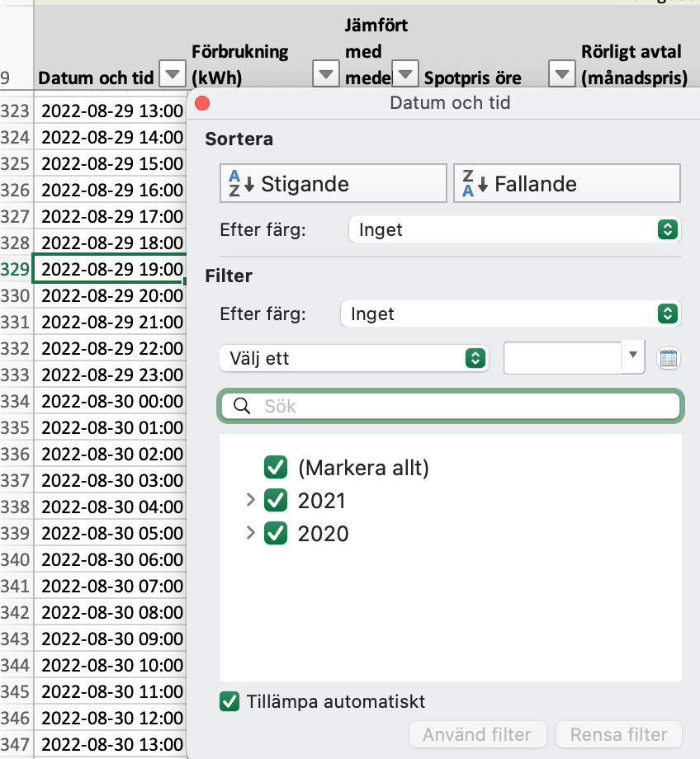This screenshot has height=759, width=700.
Task: Click row header 340
Action: point(16,559)
